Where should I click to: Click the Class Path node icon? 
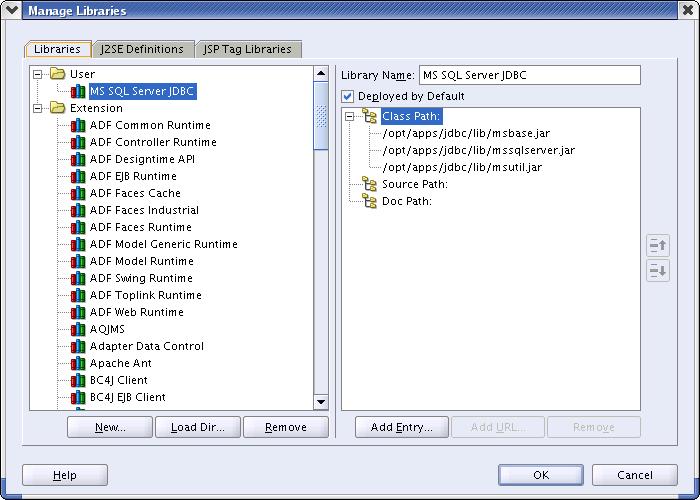coord(369,116)
